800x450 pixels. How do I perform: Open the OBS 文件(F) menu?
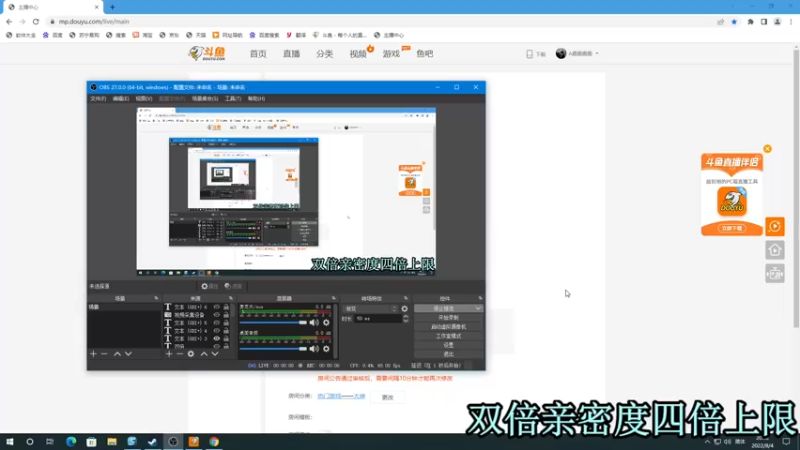pyautogui.click(x=98, y=98)
